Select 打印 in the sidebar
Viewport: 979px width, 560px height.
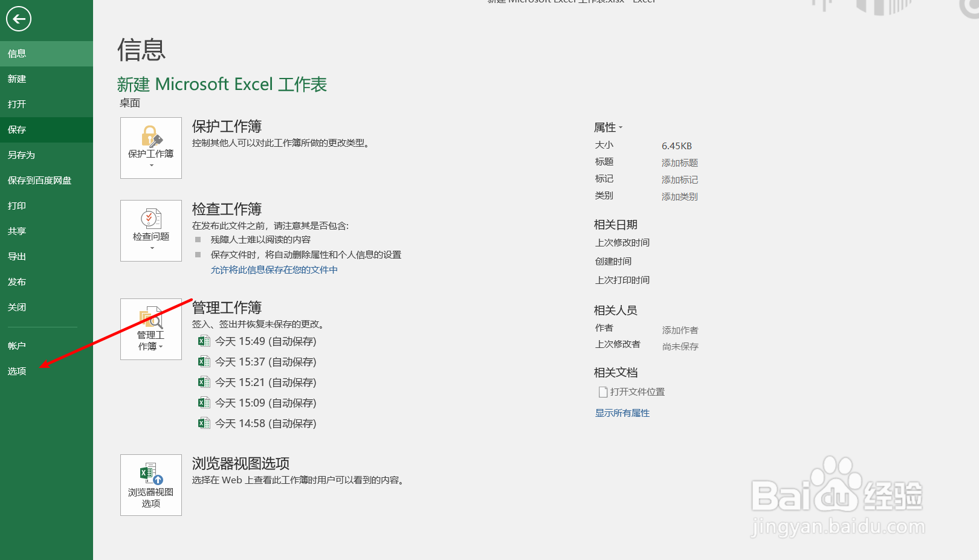coord(16,205)
